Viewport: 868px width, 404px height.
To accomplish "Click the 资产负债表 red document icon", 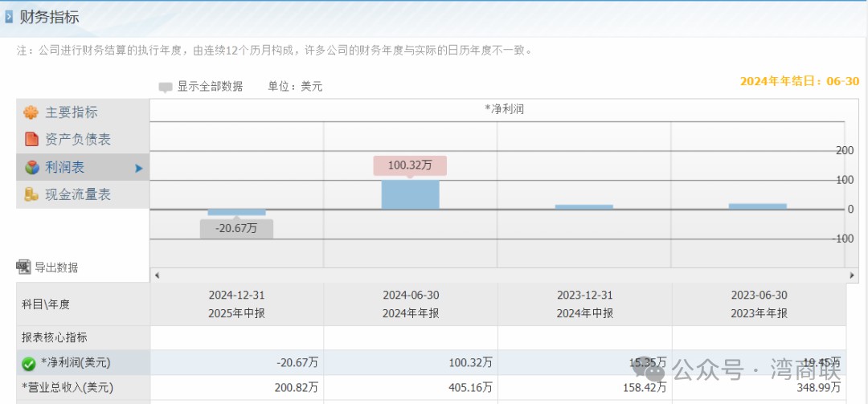I will [31, 140].
